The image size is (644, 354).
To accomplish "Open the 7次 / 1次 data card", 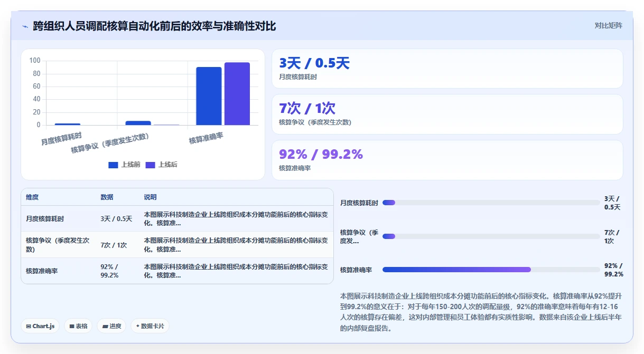I will (447, 114).
